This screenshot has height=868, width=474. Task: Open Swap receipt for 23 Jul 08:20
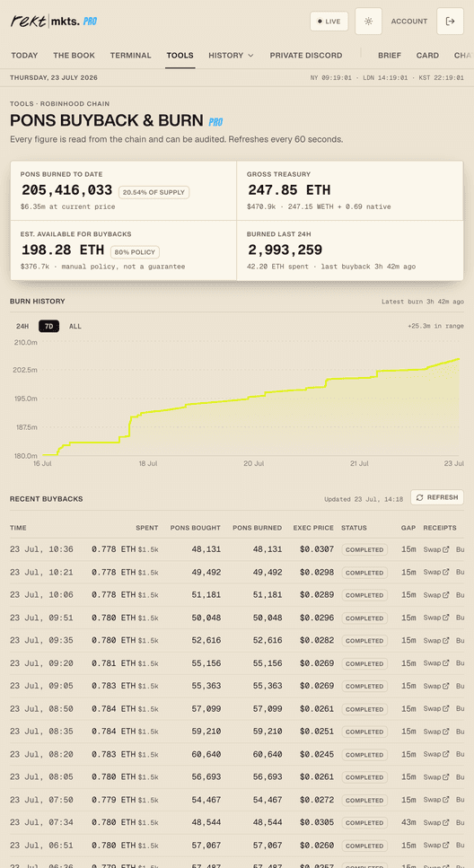(x=436, y=754)
